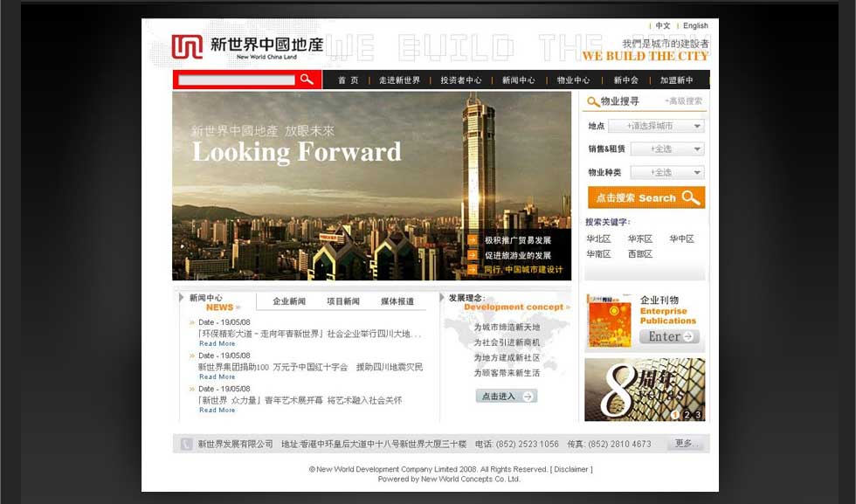
Task: Click the 点击进入 button under 发展理念
Action: 507,397
